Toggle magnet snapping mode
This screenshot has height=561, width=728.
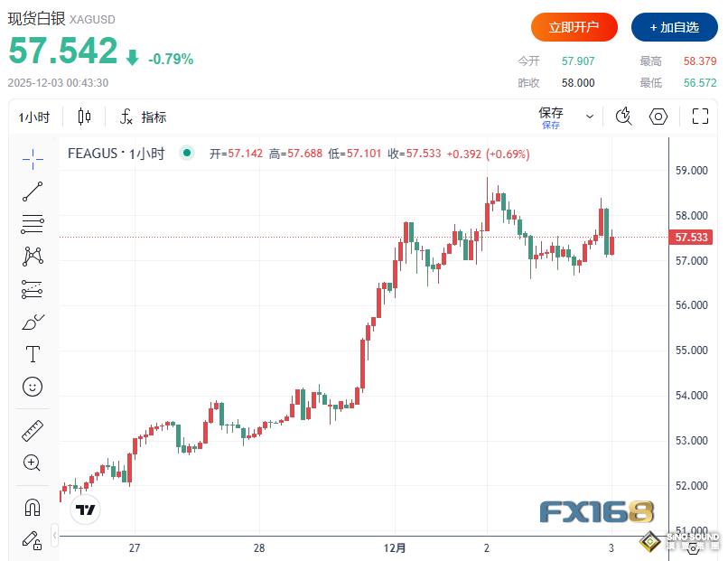coord(32,507)
